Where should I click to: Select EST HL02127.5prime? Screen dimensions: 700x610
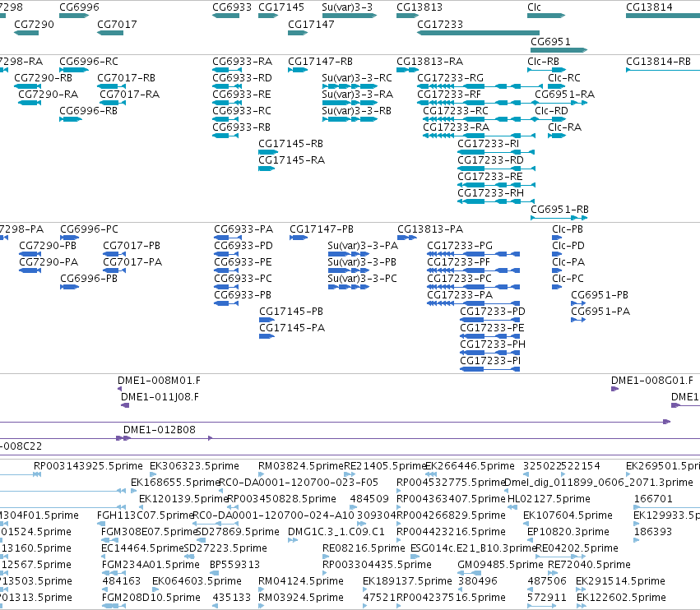point(549,499)
